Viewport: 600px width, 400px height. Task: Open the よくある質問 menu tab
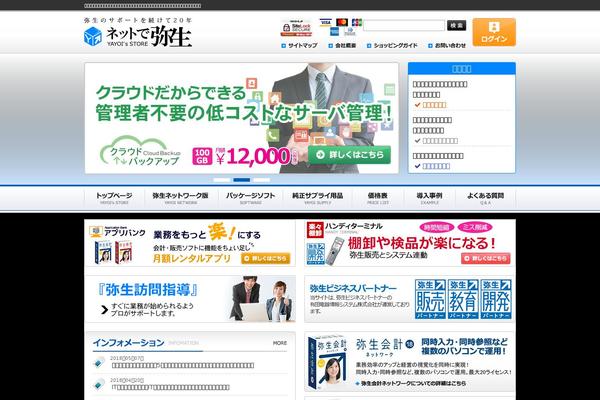click(485, 198)
